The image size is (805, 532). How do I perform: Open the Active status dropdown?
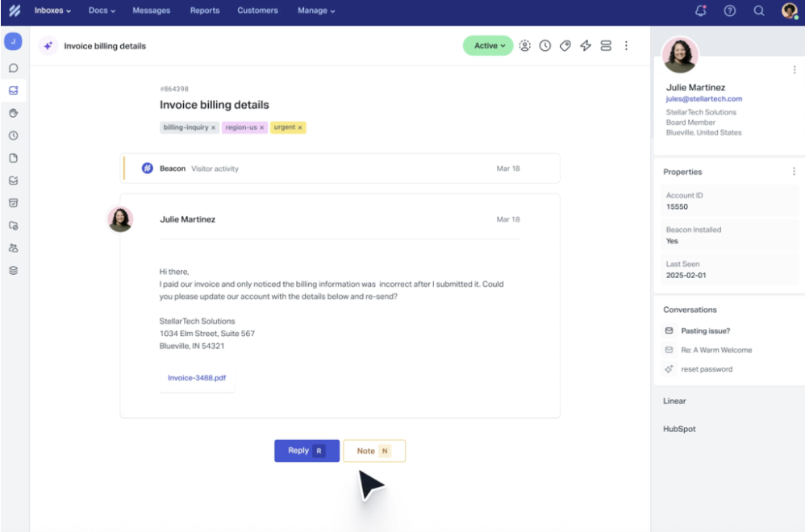pyautogui.click(x=489, y=46)
